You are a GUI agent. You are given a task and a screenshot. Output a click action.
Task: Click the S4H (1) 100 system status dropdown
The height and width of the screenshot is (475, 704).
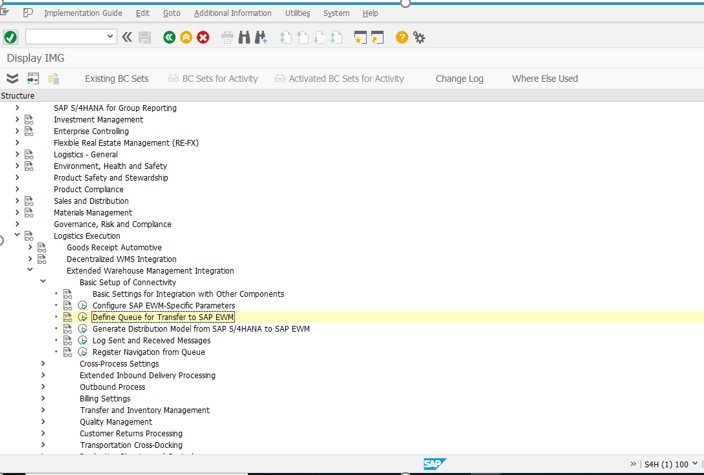[x=671, y=464]
